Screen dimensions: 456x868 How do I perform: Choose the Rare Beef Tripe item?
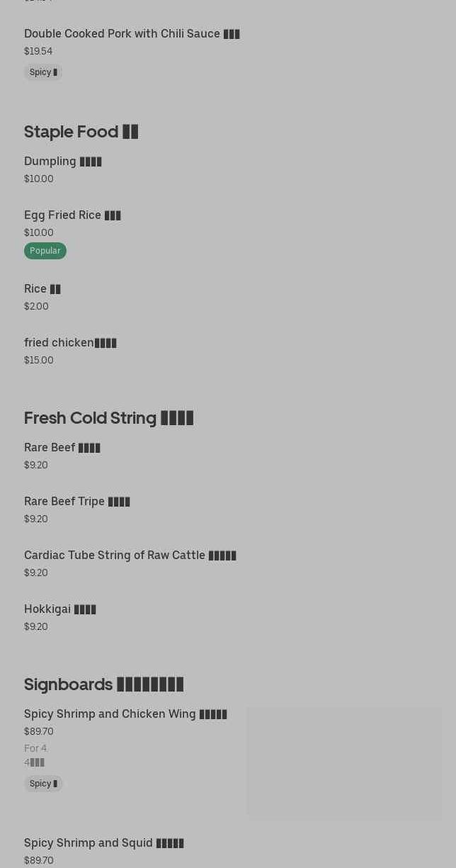tap(76, 502)
